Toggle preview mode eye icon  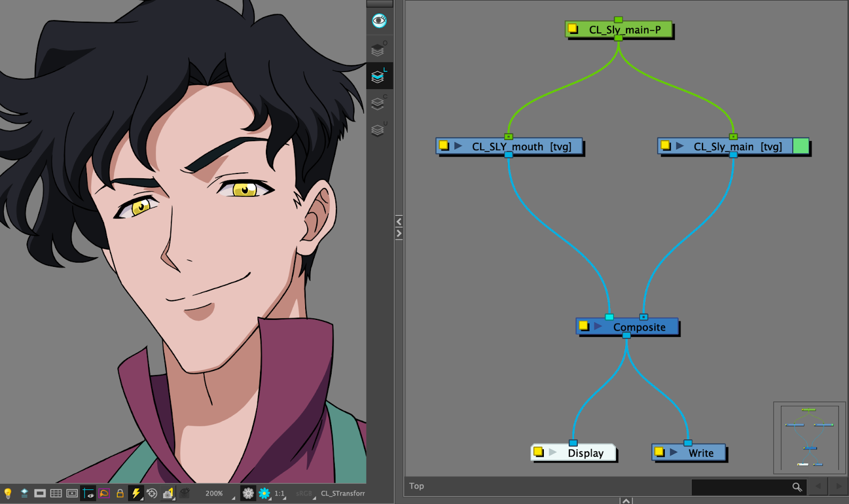point(379,21)
